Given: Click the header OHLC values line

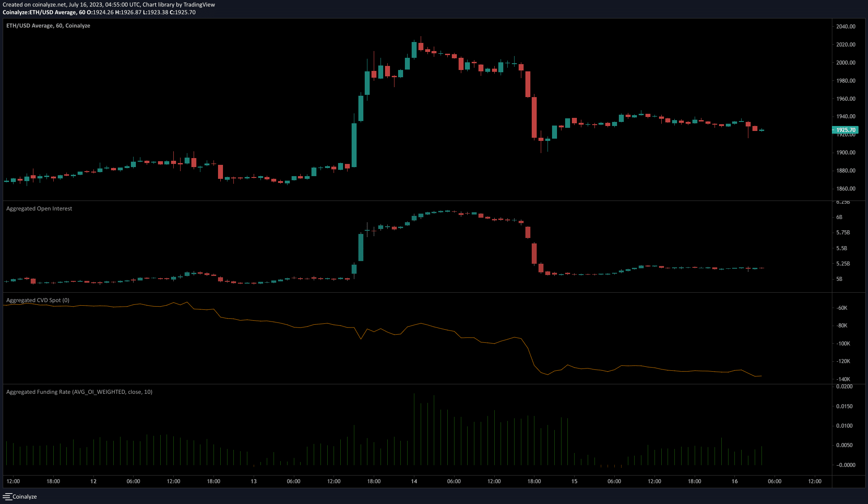Looking at the screenshot, I should point(99,12).
